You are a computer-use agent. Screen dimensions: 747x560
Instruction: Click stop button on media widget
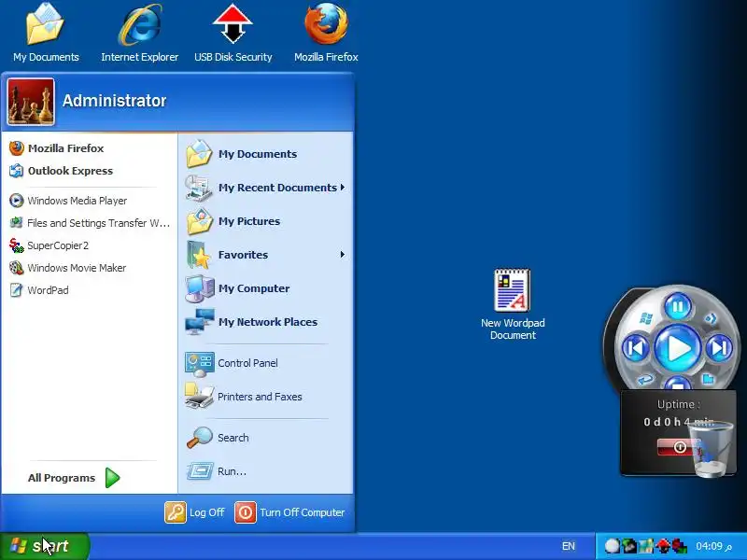(x=678, y=383)
